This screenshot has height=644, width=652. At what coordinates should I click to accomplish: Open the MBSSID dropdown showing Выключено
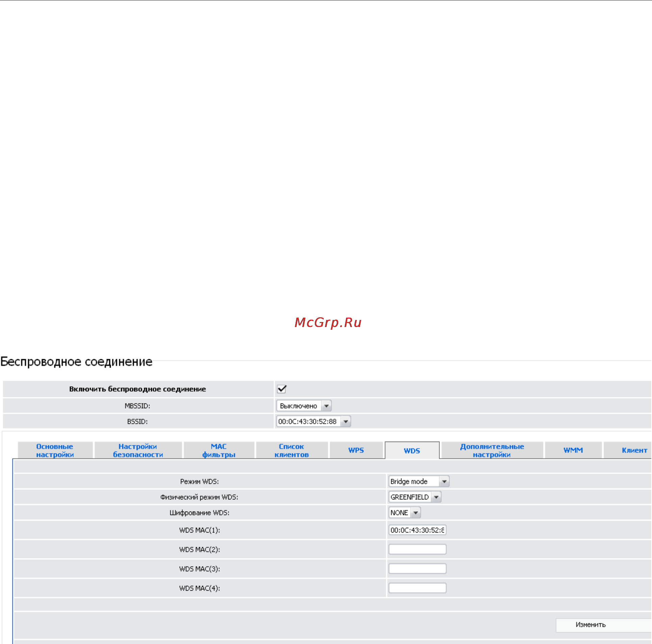[304, 405]
